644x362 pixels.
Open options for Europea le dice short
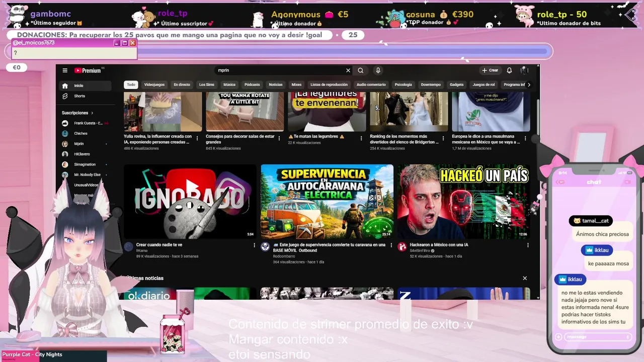point(525,138)
